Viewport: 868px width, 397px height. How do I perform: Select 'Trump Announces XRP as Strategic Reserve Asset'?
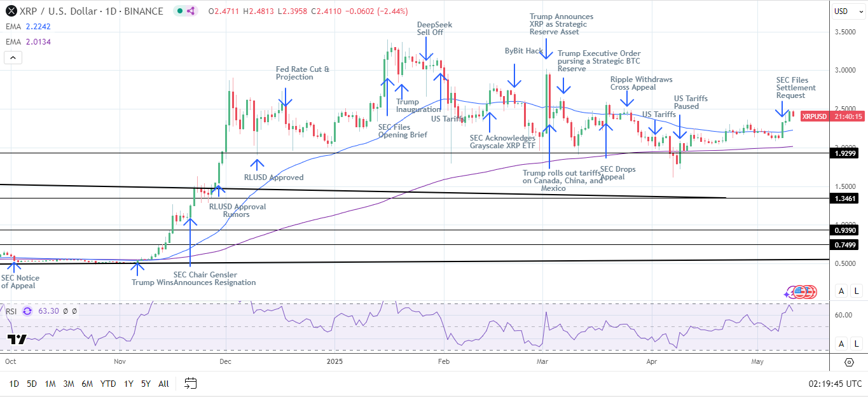[561, 24]
